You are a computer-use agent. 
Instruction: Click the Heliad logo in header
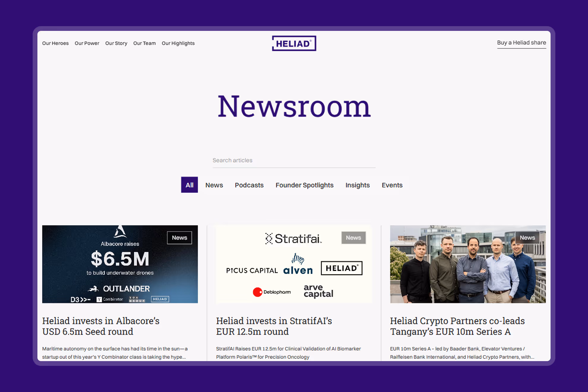coord(294,43)
